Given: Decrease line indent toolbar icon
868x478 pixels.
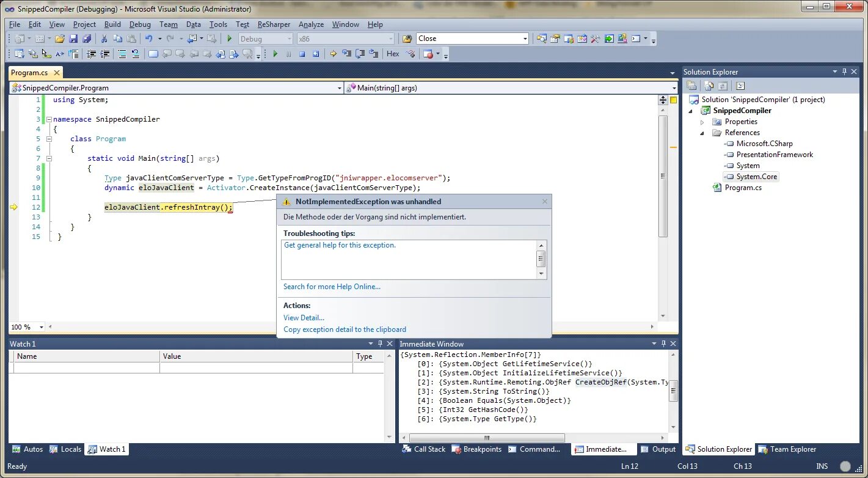Looking at the screenshot, I should 91,54.
